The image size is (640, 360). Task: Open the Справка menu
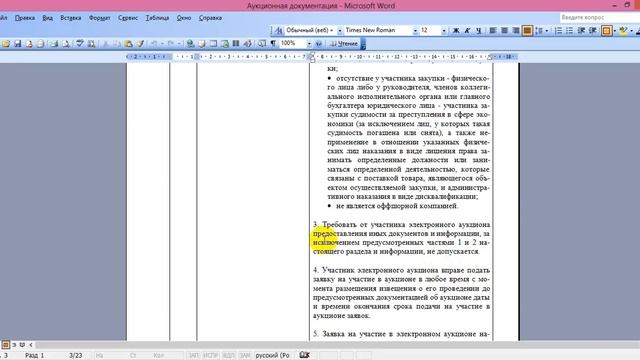point(210,18)
